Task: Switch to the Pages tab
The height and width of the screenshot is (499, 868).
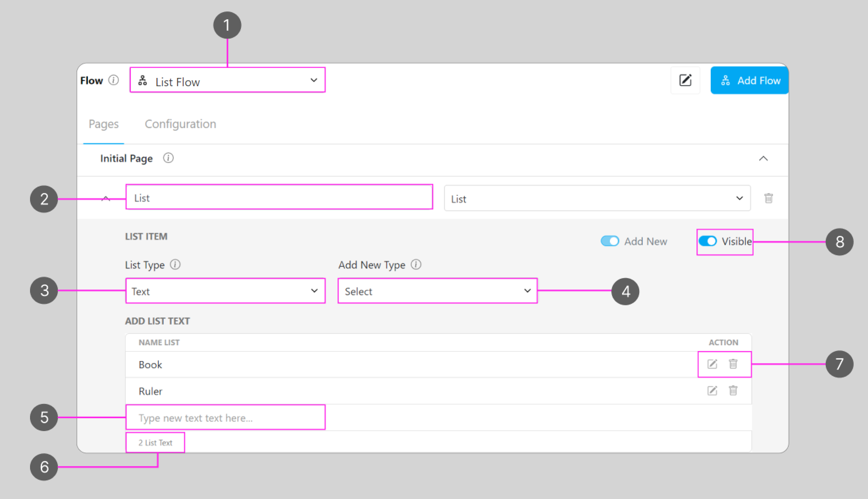Action: [104, 124]
